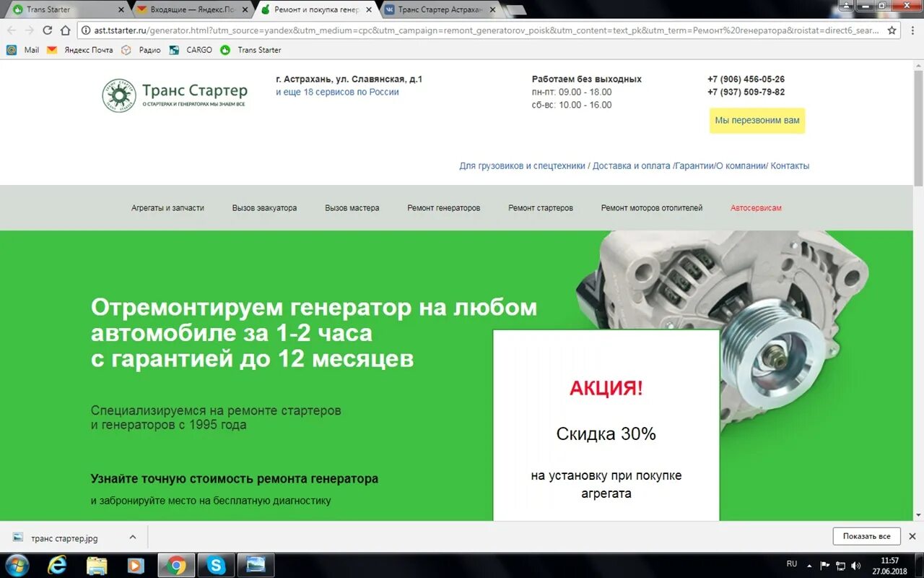This screenshot has height=578, width=924.
Task: Open Windows Explorer folder from taskbar
Action: [97, 565]
